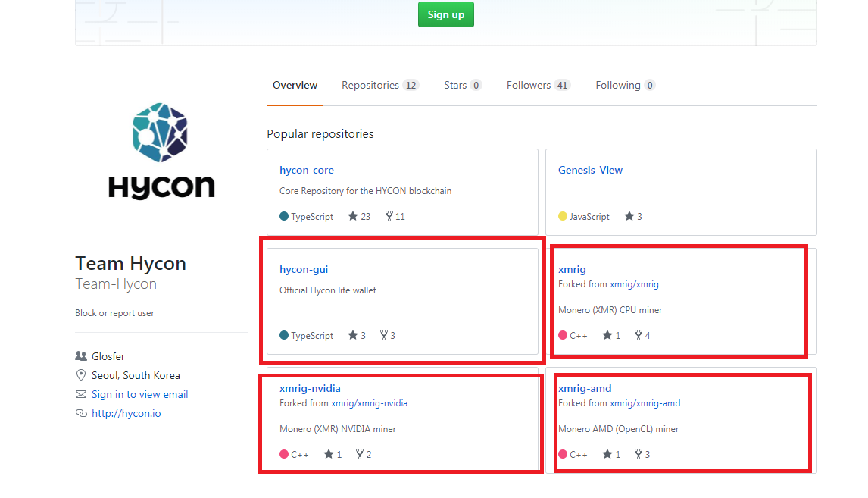Screen dimensions: 868x498
Task: Click the chain link icon beside hycon.io
Action: click(81, 413)
